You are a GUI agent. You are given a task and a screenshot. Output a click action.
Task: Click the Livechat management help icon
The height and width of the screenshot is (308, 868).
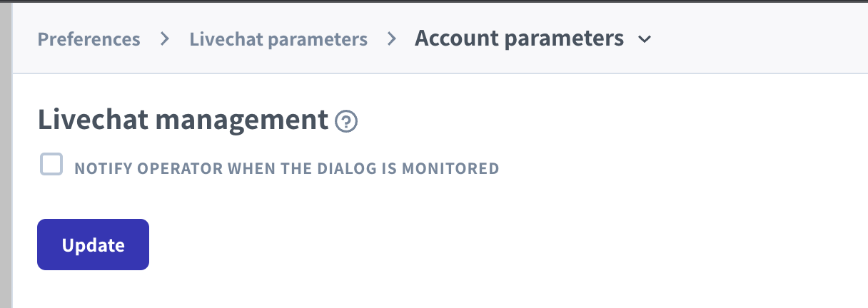pyautogui.click(x=346, y=122)
